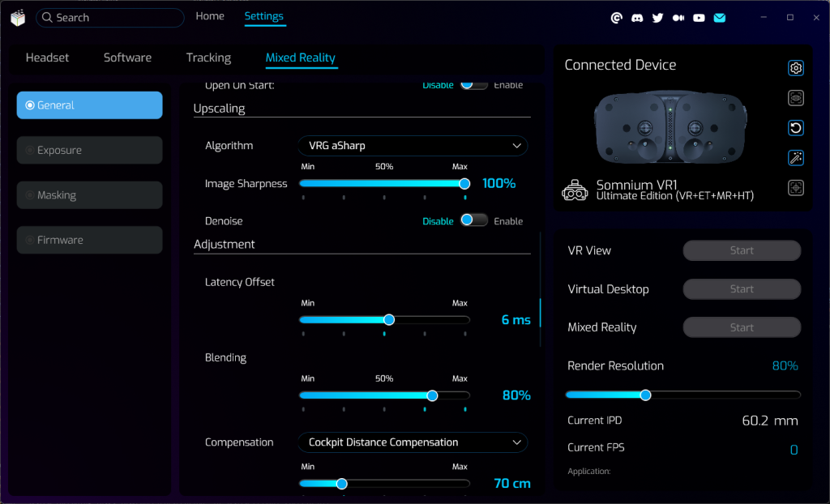Toggle the Denoise switch

tap(473, 220)
